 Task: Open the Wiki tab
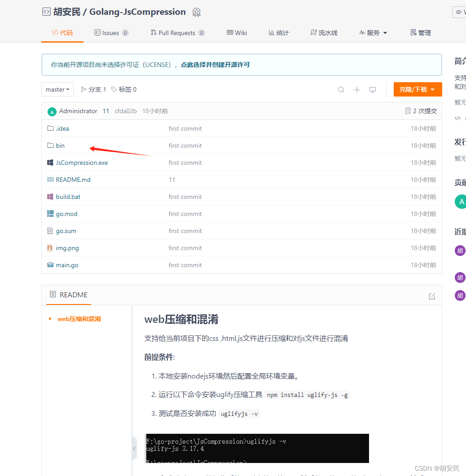[237, 33]
